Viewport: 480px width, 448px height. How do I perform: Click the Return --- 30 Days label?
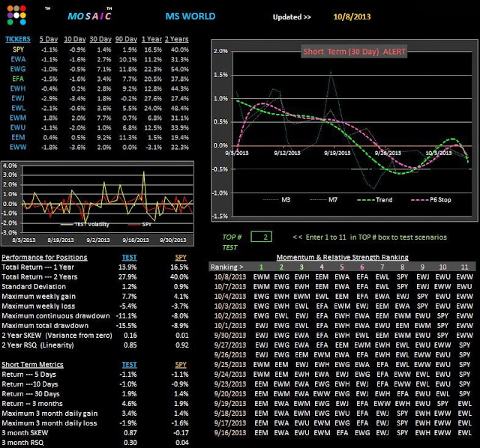[31, 394]
